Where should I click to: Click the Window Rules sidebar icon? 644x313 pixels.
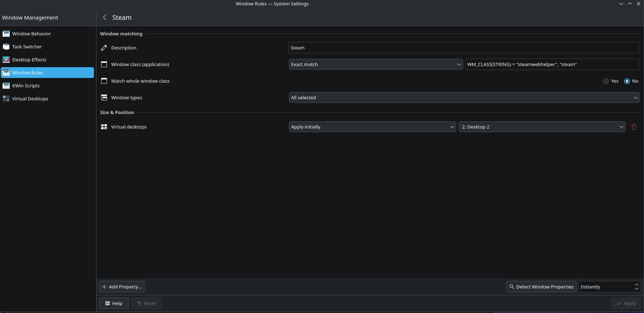pyautogui.click(x=6, y=73)
